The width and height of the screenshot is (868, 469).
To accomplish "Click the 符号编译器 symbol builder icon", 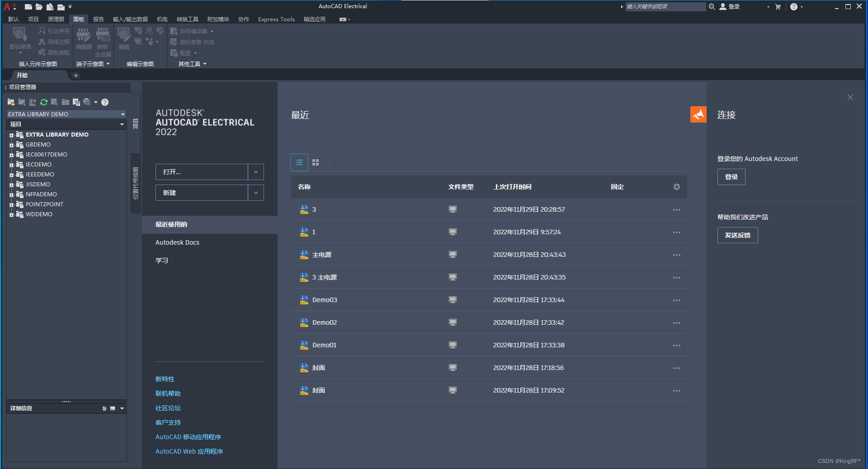I will 174,31.
